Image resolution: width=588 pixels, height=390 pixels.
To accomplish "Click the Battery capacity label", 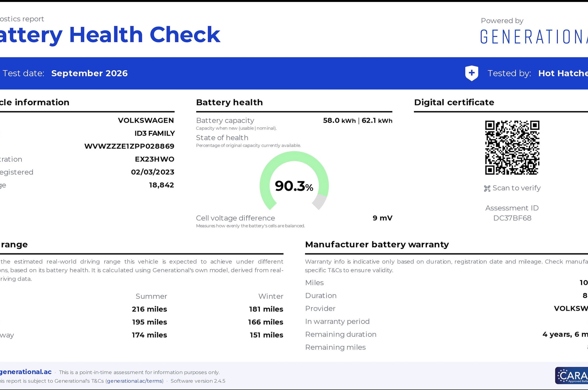I will tap(225, 121).
